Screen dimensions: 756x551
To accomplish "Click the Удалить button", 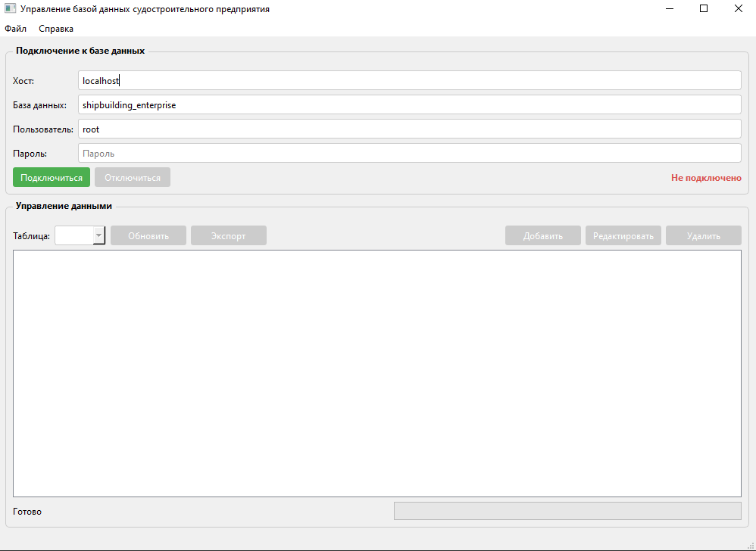I will [704, 235].
